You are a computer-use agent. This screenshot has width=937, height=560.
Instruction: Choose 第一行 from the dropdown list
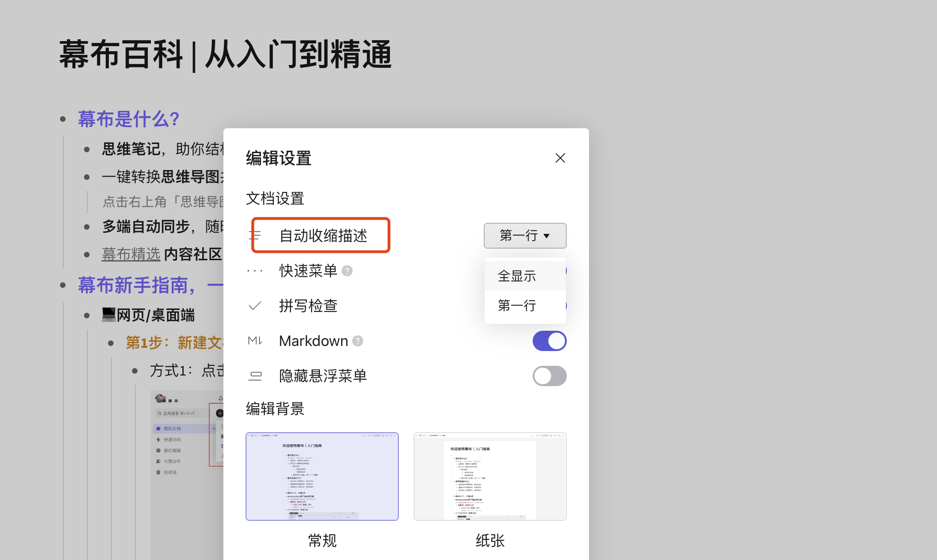(x=525, y=305)
